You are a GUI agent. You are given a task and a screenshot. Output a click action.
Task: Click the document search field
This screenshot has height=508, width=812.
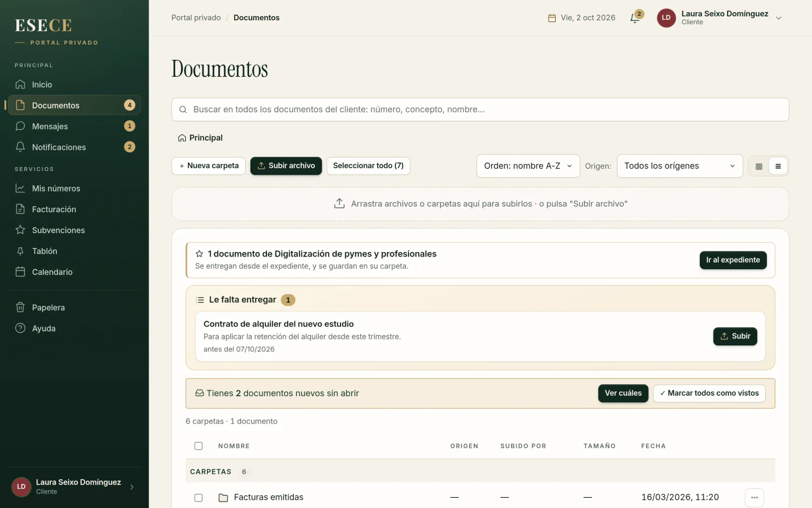click(x=480, y=109)
